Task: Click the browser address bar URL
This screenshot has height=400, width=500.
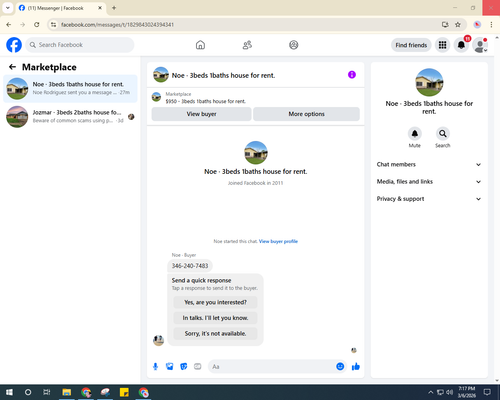Action: [117, 25]
